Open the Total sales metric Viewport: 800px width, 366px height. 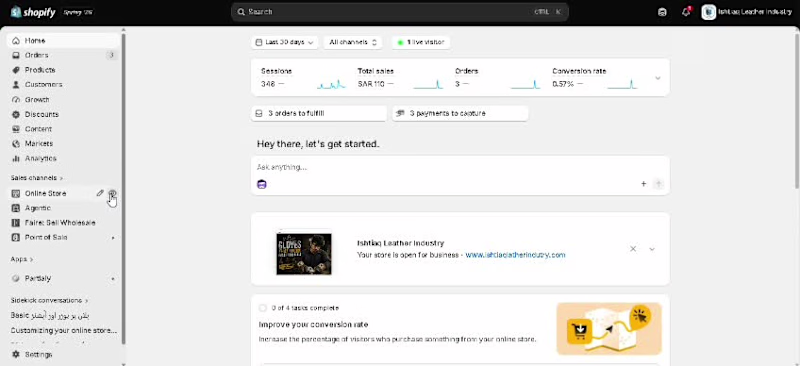(400, 78)
